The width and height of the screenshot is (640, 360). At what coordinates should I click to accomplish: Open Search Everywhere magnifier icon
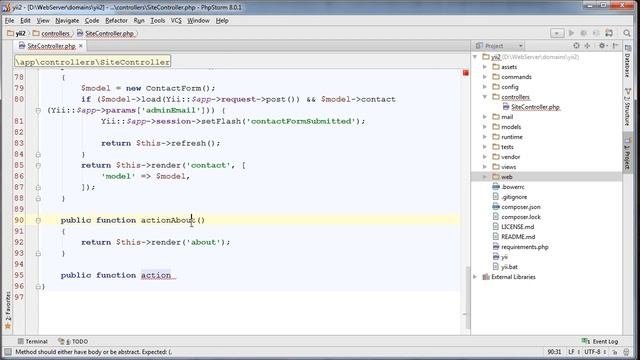[627, 33]
